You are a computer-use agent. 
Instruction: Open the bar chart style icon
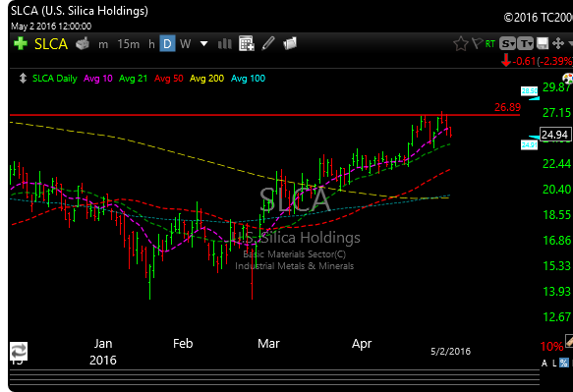tap(224, 44)
